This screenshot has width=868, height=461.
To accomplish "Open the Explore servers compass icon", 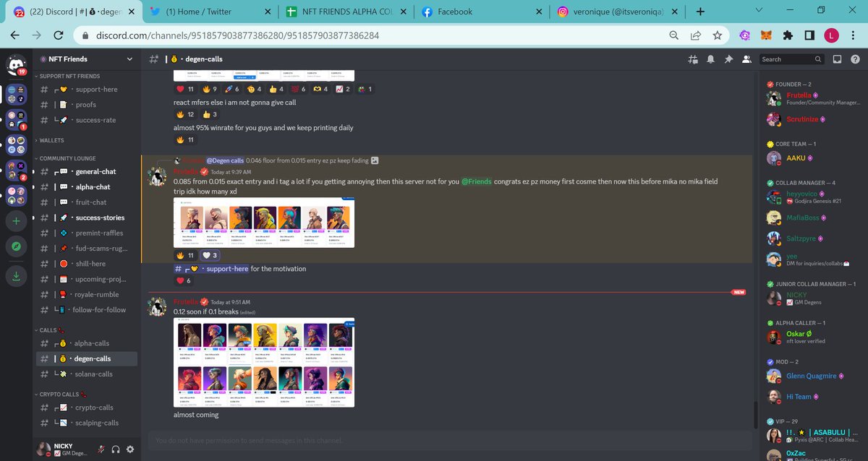I will click(15, 246).
